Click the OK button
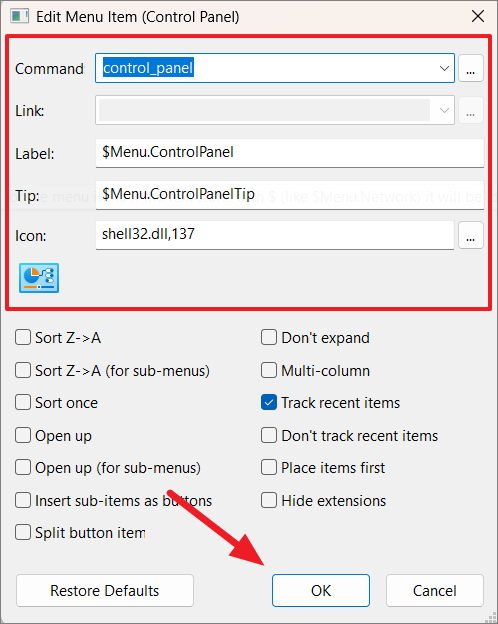Screen dimensions: 498x624 321,591
